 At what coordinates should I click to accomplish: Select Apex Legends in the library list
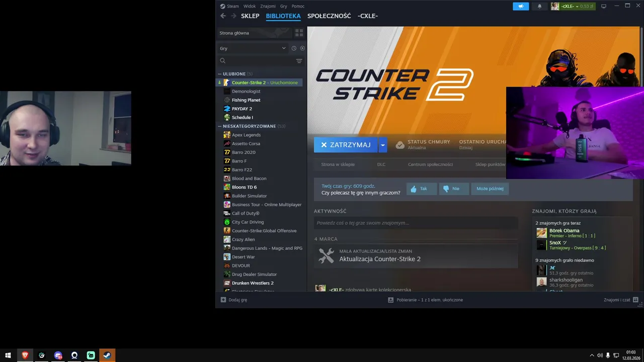coord(246,135)
